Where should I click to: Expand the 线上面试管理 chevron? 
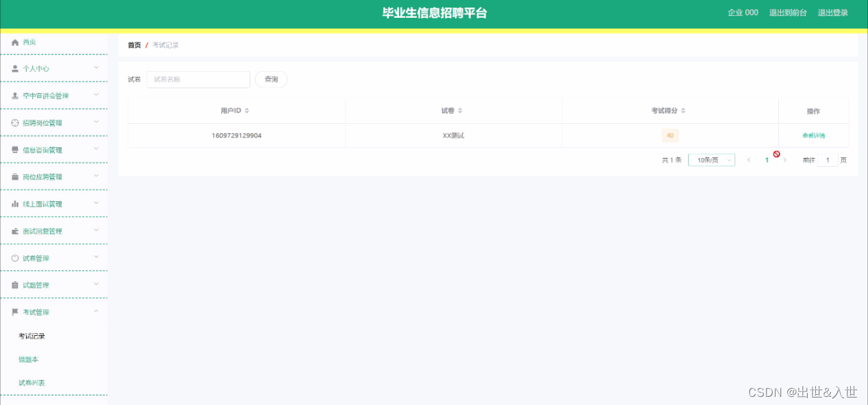[96, 203]
